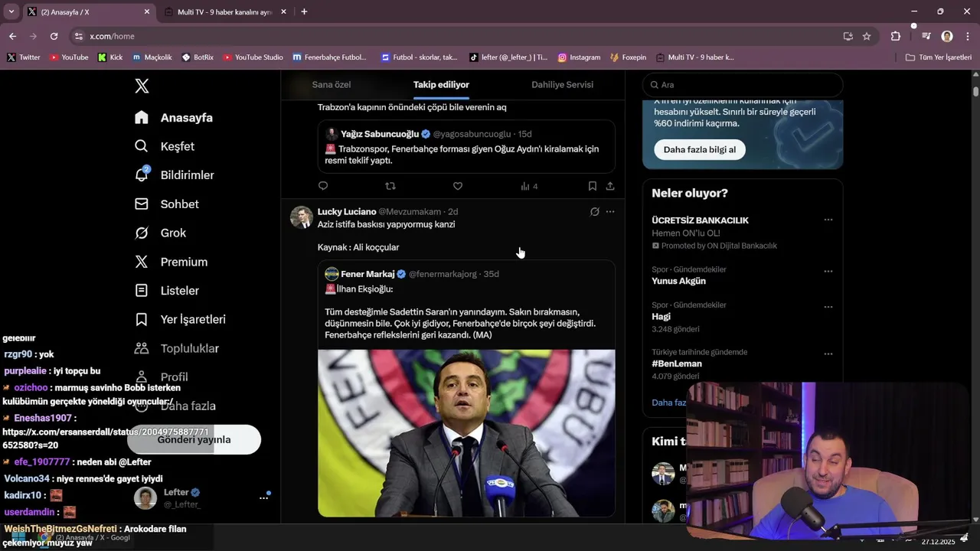Bookmark the Trabzonspor quote tweet
980x551 pixels.
tap(592, 186)
